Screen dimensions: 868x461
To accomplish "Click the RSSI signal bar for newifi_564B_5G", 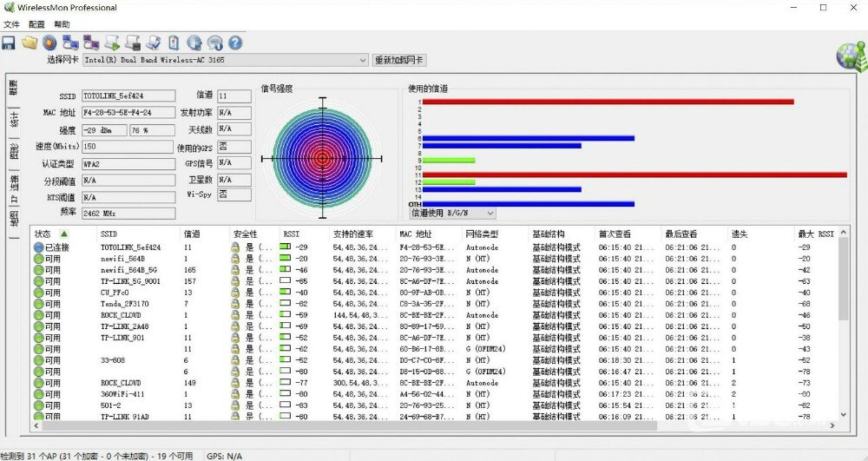I will tap(285, 269).
